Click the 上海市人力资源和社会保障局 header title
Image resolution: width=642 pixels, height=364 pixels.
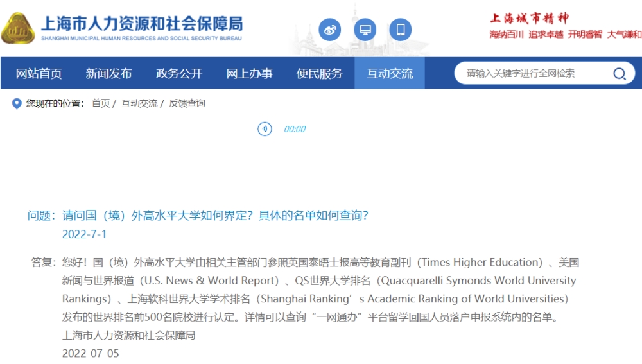142,24
